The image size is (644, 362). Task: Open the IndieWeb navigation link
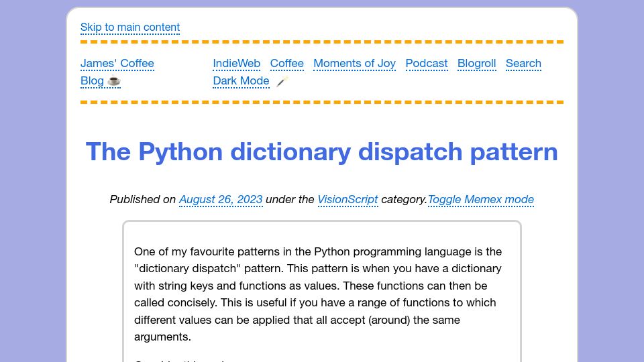point(237,63)
